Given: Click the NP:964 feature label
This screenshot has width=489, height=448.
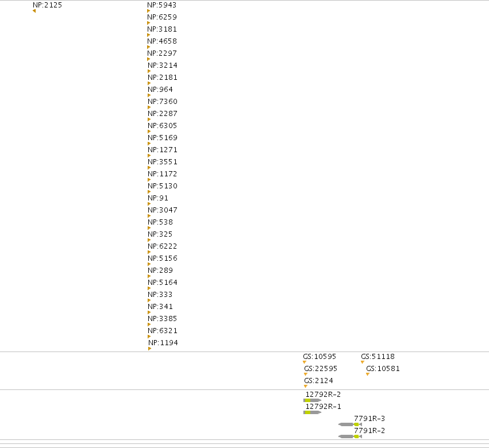Looking at the screenshot, I should click(160, 90).
